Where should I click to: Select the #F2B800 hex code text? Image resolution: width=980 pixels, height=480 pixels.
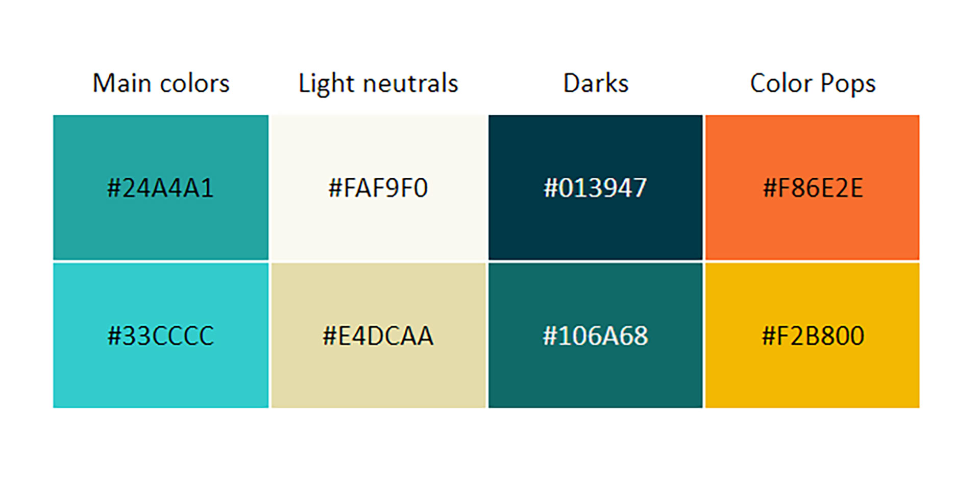point(813,336)
